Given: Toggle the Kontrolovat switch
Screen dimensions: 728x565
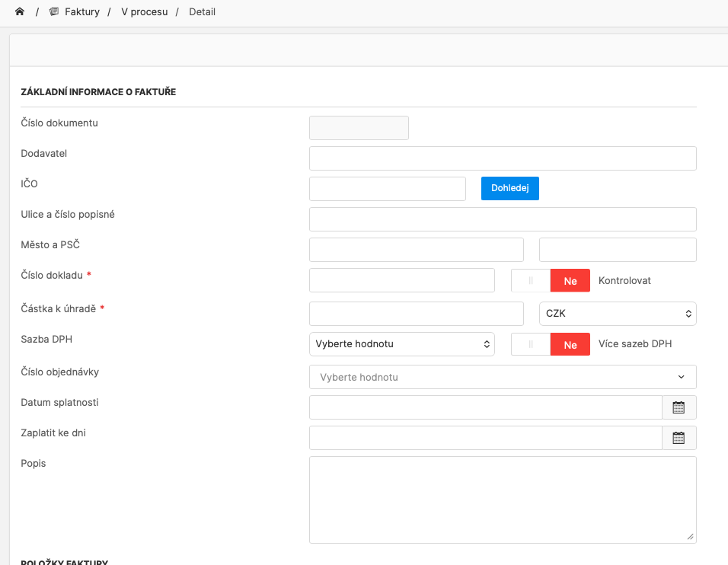Looking at the screenshot, I should [x=550, y=280].
